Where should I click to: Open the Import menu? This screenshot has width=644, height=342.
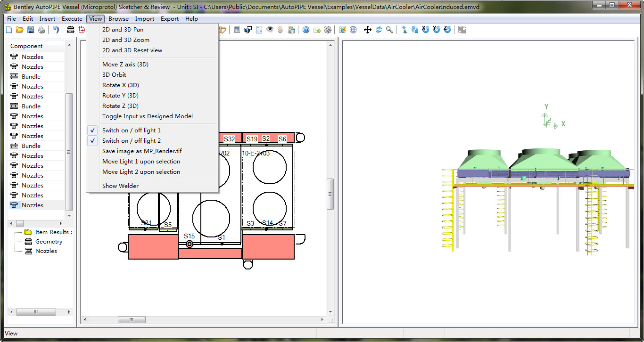pos(145,19)
